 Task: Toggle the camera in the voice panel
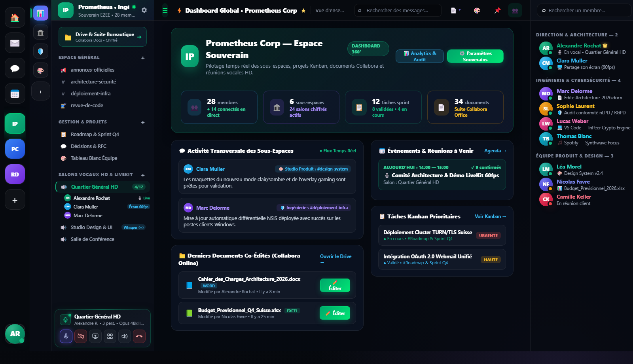coord(81,336)
